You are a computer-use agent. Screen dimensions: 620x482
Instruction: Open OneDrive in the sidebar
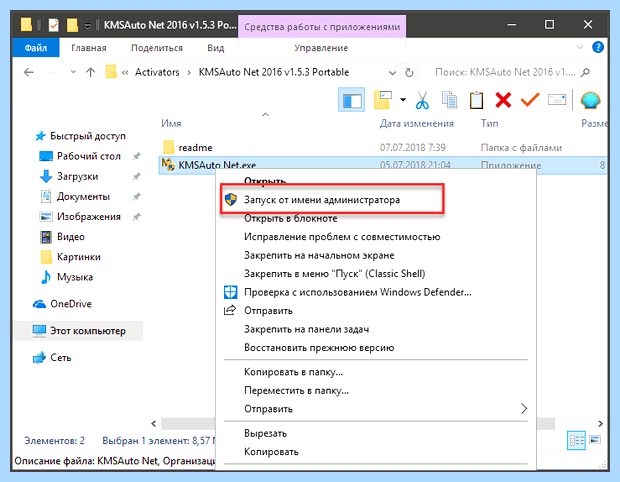(70, 304)
